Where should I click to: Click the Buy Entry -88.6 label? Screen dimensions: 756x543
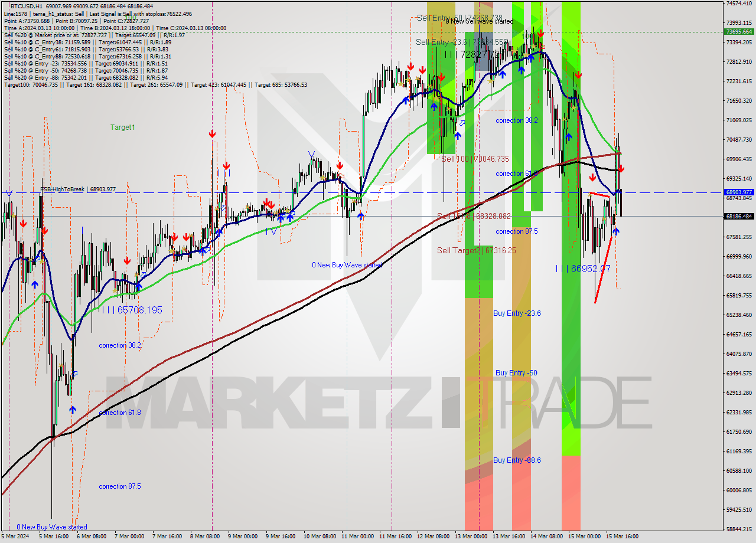click(x=517, y=460)
